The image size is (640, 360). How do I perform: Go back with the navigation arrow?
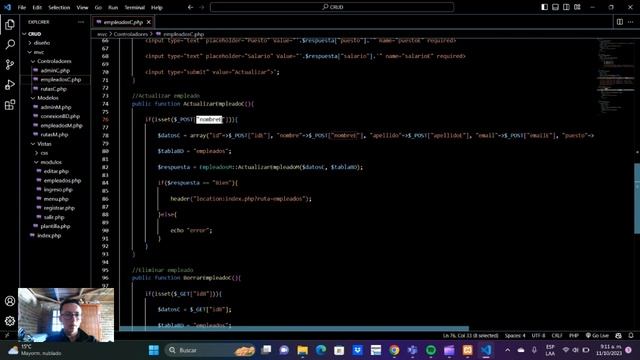190,7
